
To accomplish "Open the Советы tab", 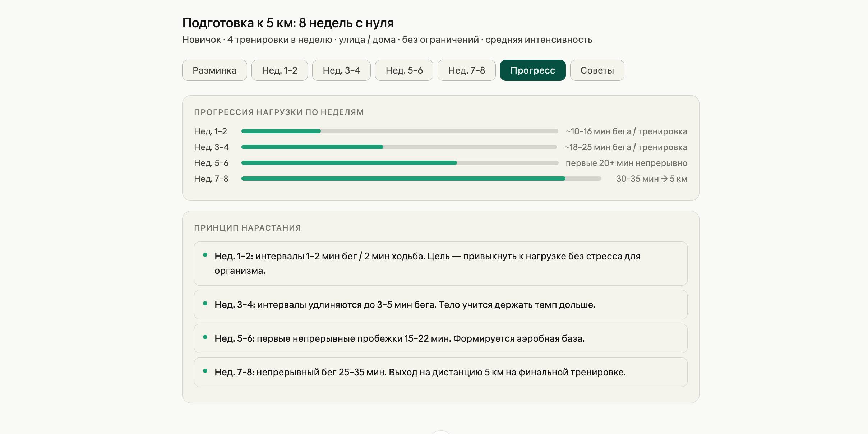I will coord(597,70).
